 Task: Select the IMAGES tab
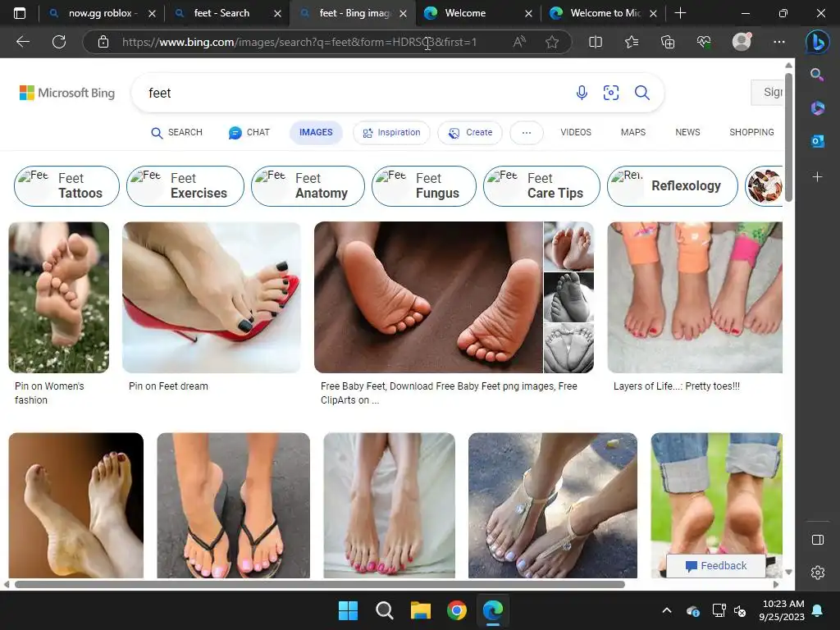pos(316,132)
